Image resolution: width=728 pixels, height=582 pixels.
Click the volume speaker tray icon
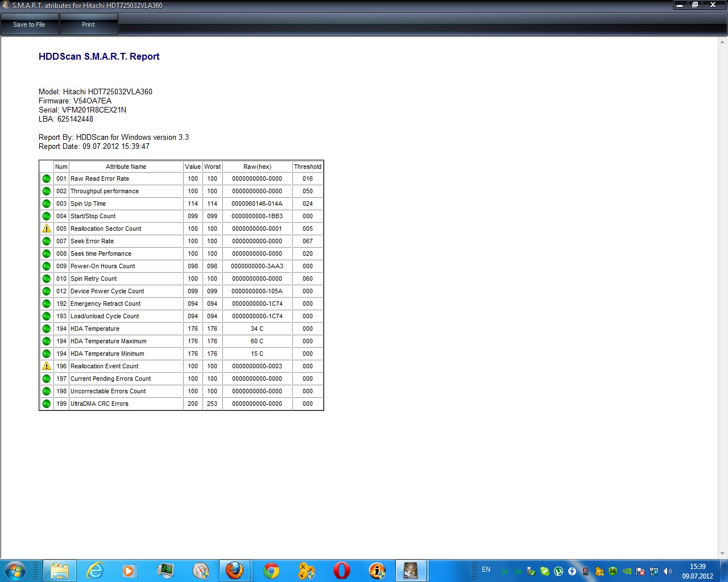668,571
